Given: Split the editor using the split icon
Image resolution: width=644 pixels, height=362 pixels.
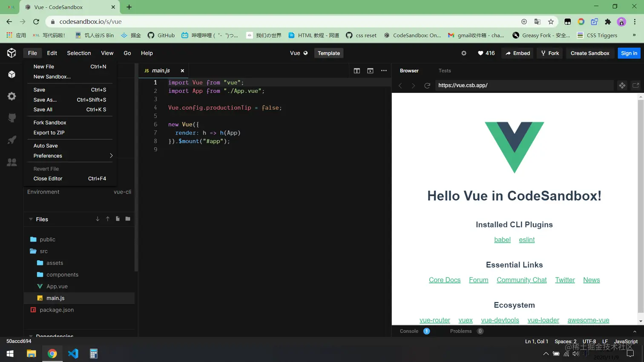Looking at the screenshot, I should tap(357, 71).
